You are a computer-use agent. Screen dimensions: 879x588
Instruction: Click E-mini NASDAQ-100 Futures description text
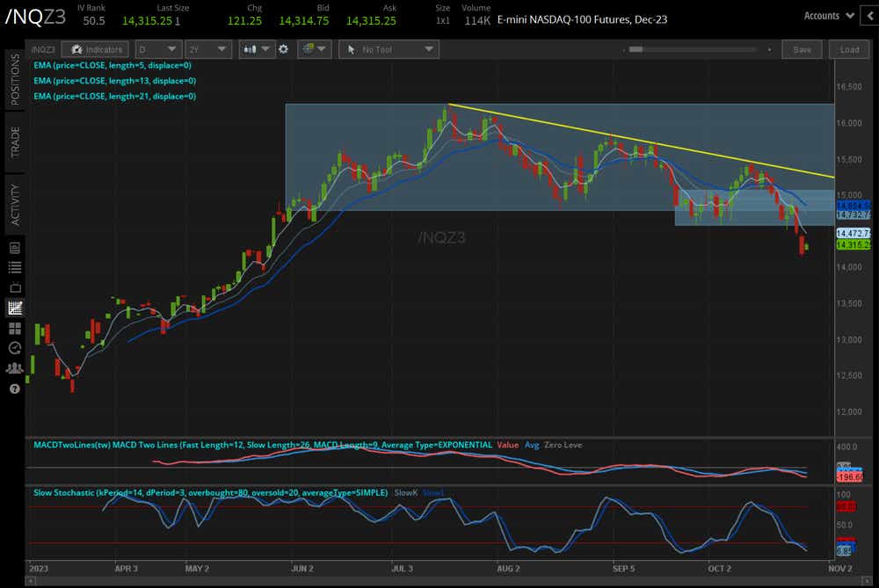(582, 19)
